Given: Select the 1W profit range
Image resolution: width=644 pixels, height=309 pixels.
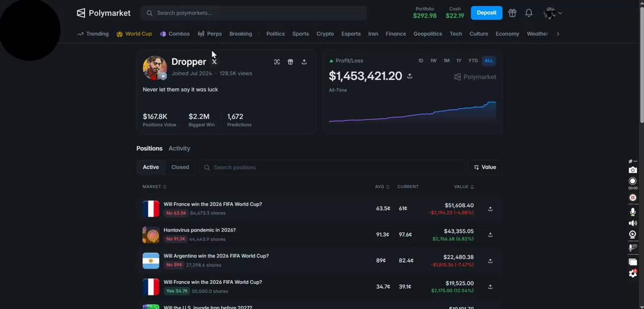Looking at the screenshot, I should click(434, 61).
